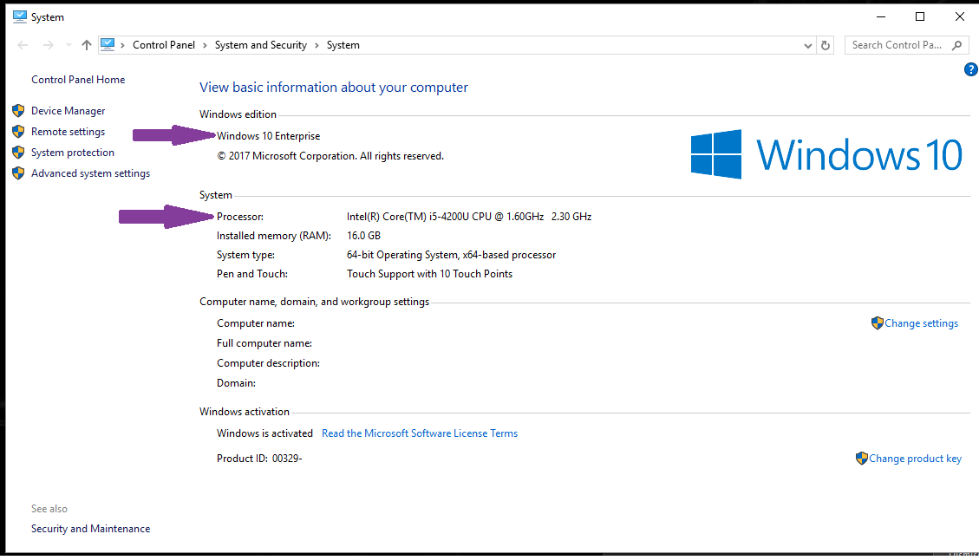Select Product ID 00329- text

click(259, 459)
